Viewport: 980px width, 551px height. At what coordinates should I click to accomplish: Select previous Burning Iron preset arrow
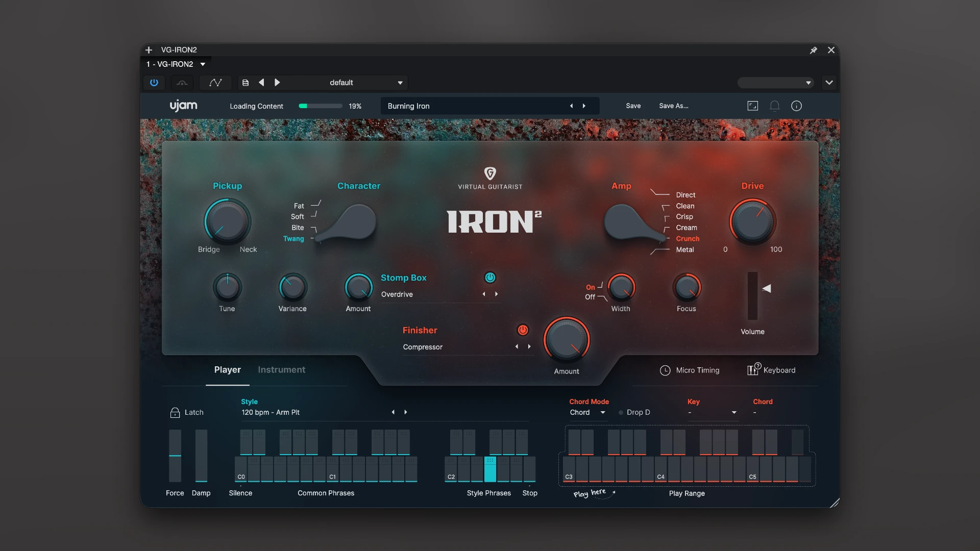point(571,106)
